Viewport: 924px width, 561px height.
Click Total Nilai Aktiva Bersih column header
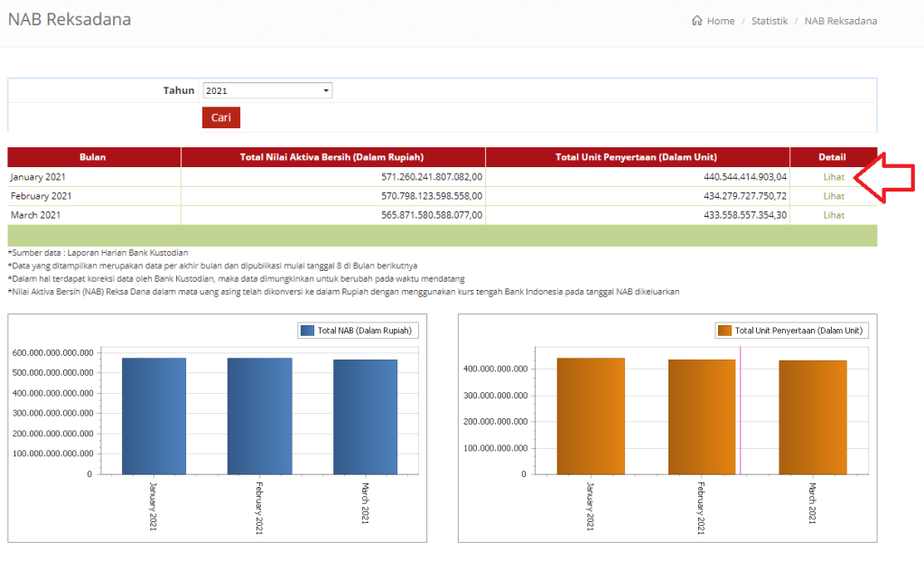pyautogui.click(x=331, y=157)
